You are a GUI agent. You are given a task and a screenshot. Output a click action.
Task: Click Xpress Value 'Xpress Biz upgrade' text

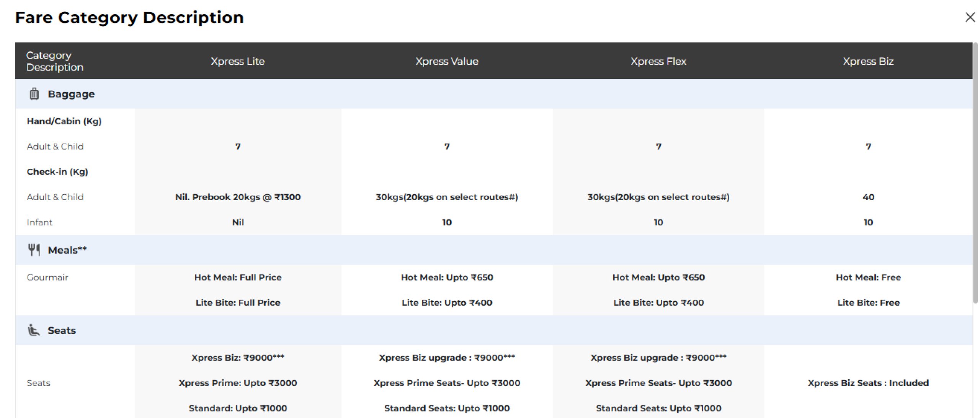[x=447, y=358]
